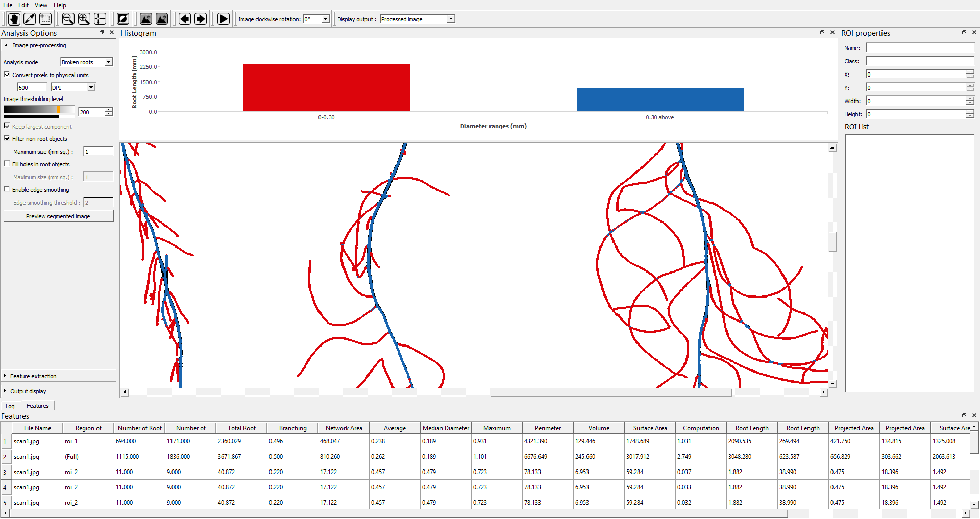The width and height of the screenshot is (980, 519).
Task: Uncheck Convert pixels to physical units
Action: [x=7, y=75]
